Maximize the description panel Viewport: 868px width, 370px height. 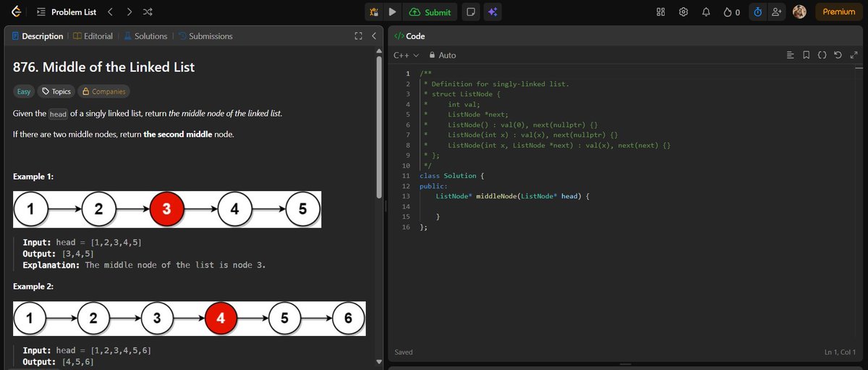(357, 35)
